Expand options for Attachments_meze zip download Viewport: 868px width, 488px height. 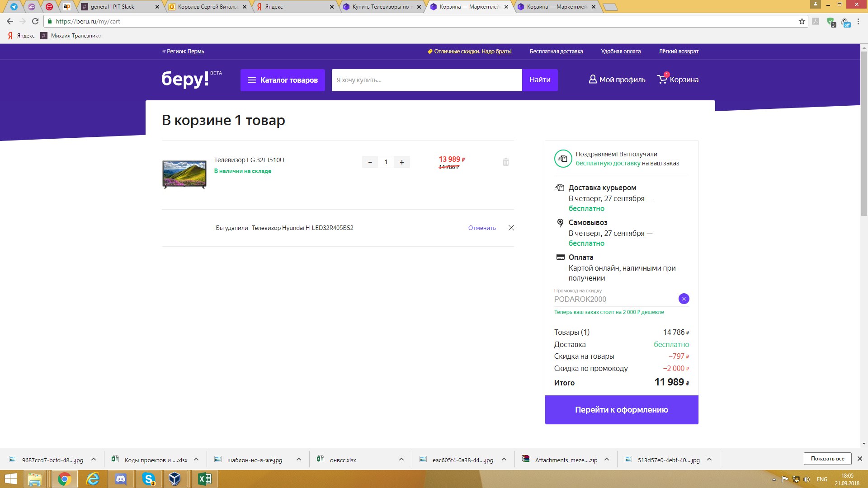click(x=607, y=460)
